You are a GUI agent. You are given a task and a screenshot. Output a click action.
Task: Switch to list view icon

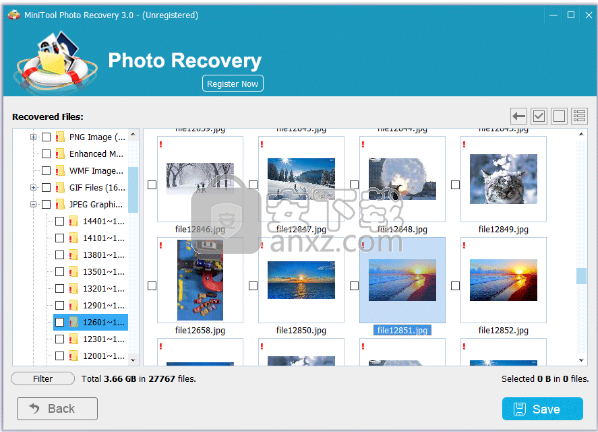[579, 116]
